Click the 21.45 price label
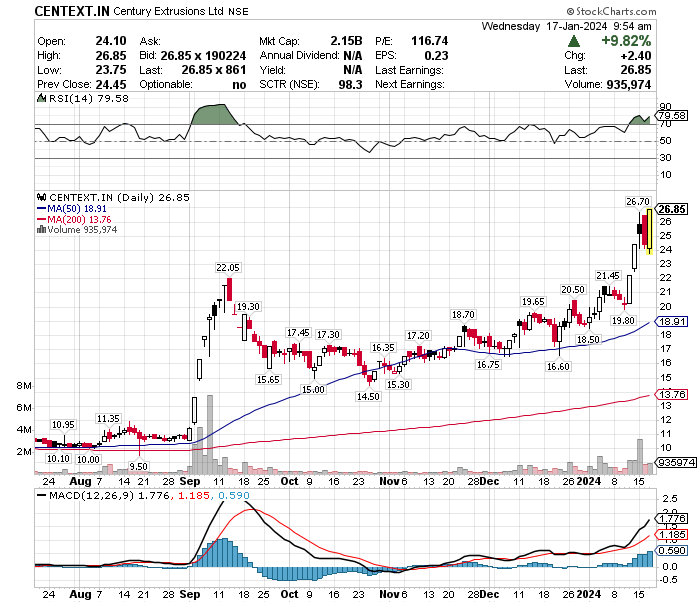700x603 pixels. [608, 276]
